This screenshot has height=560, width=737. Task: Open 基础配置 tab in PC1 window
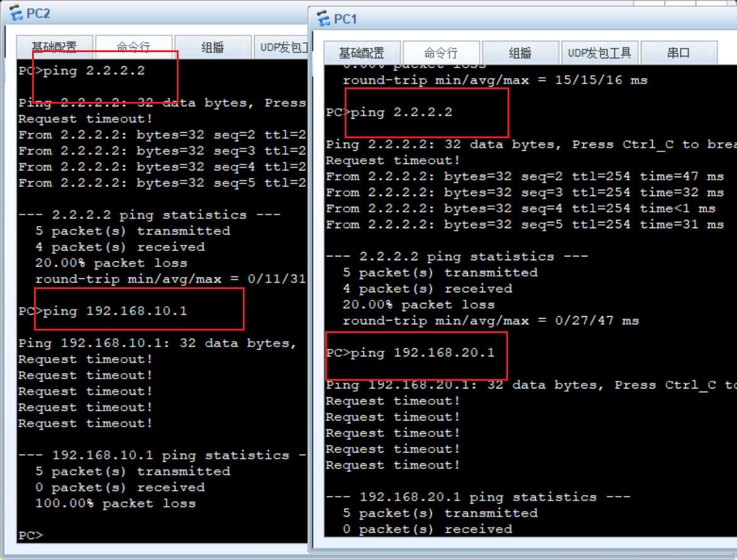362,53
